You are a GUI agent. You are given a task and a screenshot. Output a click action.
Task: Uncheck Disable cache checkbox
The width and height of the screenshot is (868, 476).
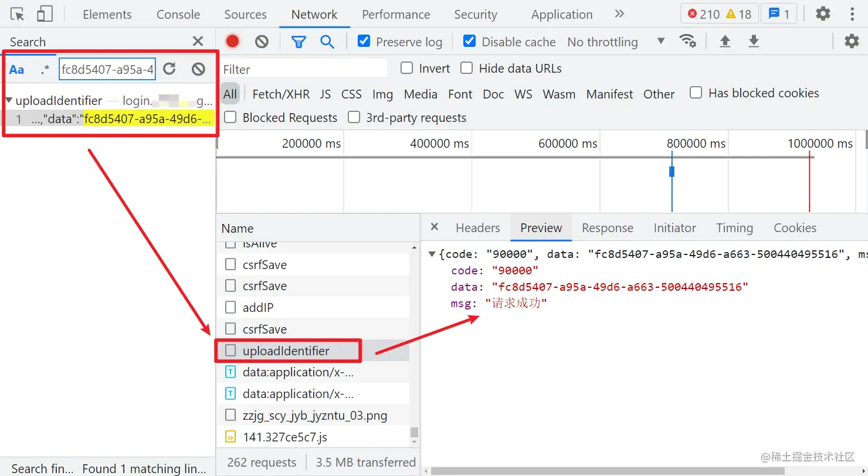pyautogui.click(x=469, y=41)
